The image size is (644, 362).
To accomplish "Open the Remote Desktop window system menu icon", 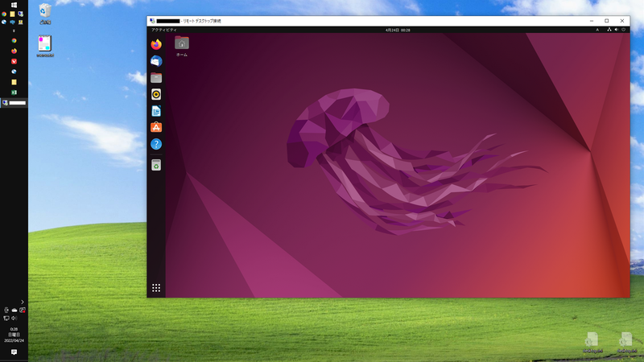I will 152,21.
